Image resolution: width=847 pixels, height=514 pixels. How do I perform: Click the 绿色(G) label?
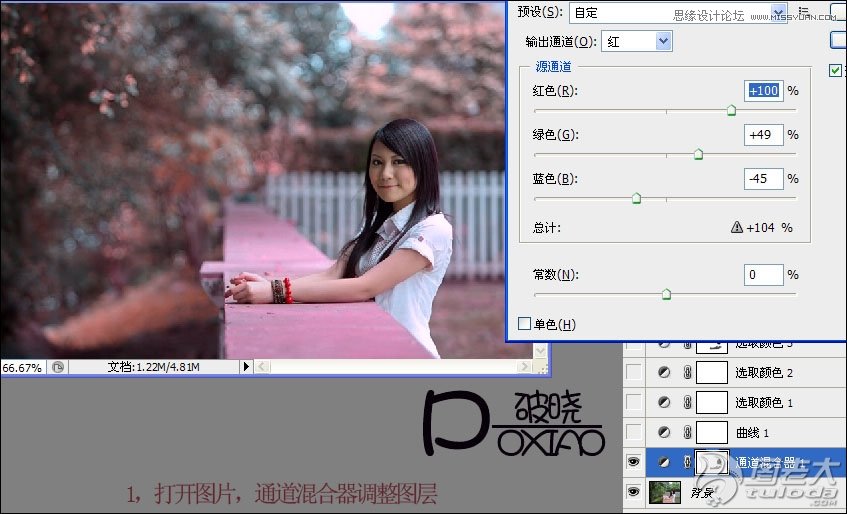tap(555, 134)
